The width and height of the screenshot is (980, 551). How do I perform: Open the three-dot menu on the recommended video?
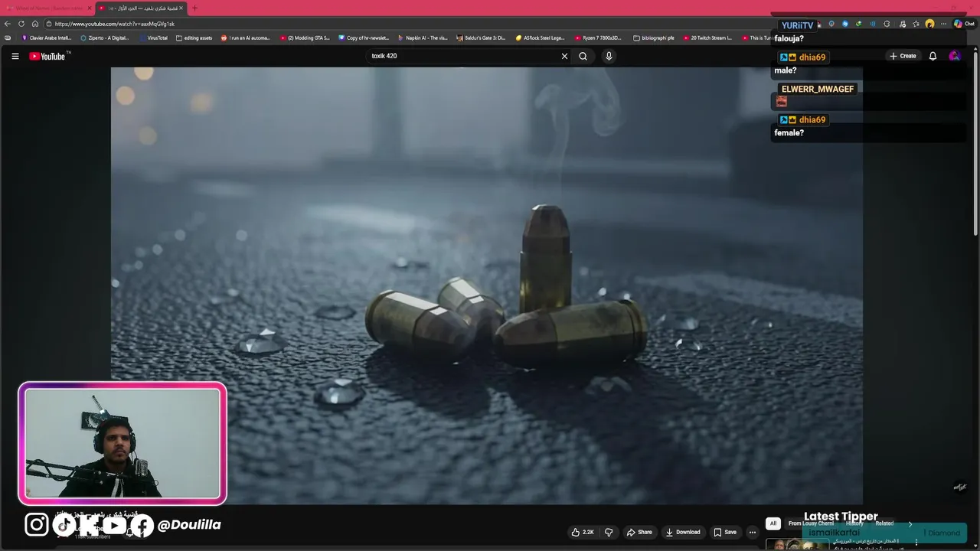(916, 543)
